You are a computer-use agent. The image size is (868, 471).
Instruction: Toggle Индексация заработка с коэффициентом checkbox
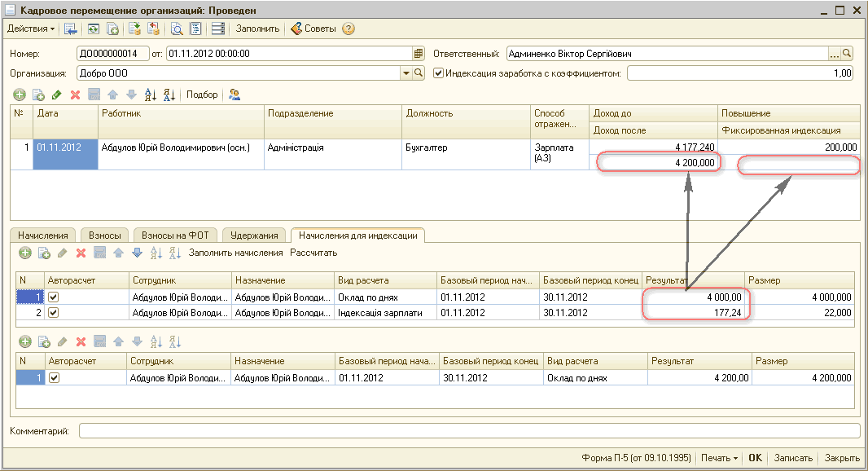coord(438,73)
